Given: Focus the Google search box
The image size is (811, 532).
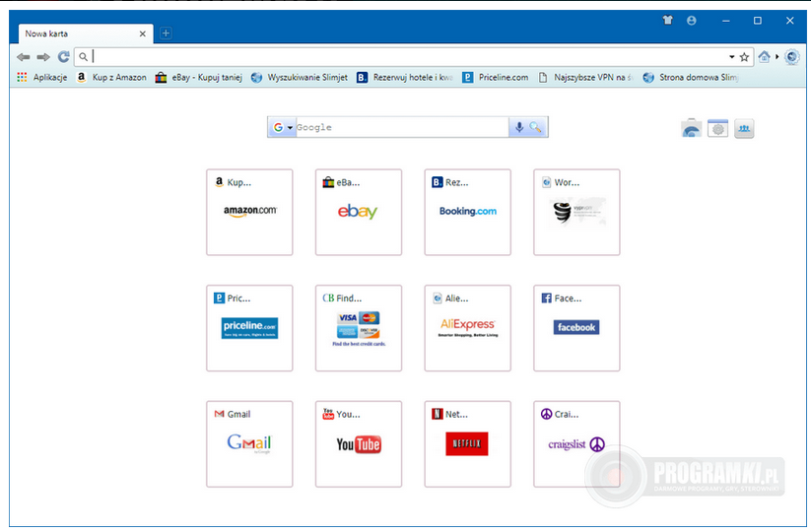Looking at the screenshot, I should pyautogui.click(x=402, y=127).
